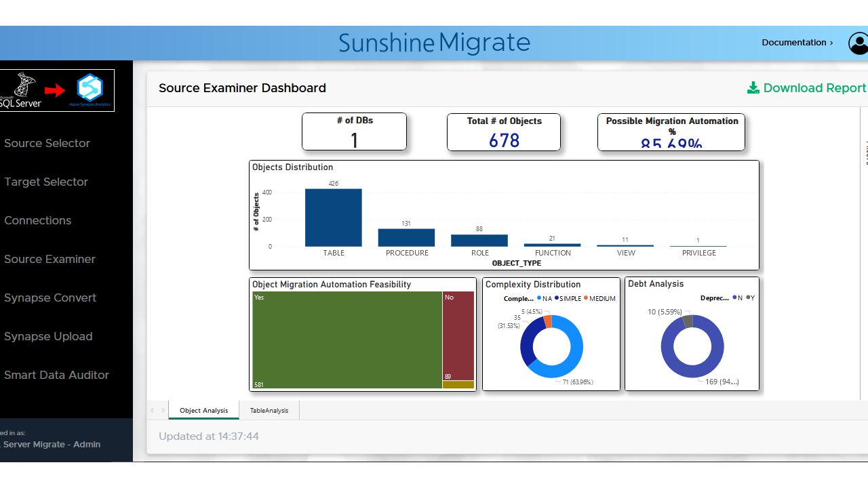Click the 'Server Migrate - Admin' user label
The width and height of the screenshot is (868, 488).
click(x=52, y=445)
